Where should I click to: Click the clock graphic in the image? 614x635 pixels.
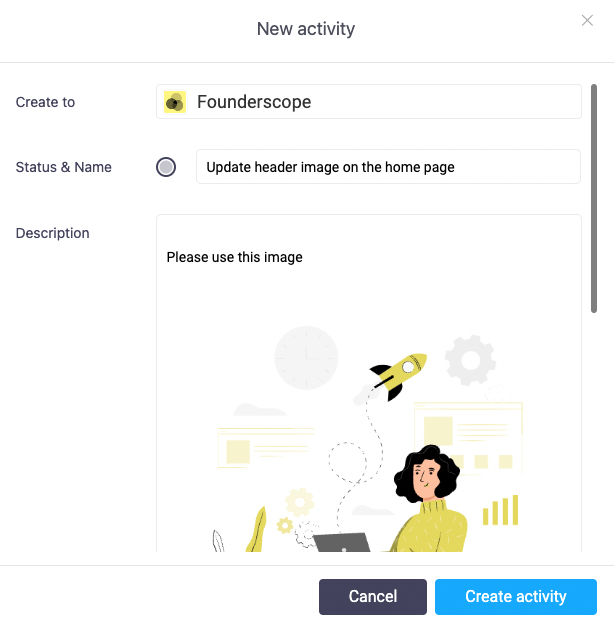pyautogui.click(x=306, y=358)
